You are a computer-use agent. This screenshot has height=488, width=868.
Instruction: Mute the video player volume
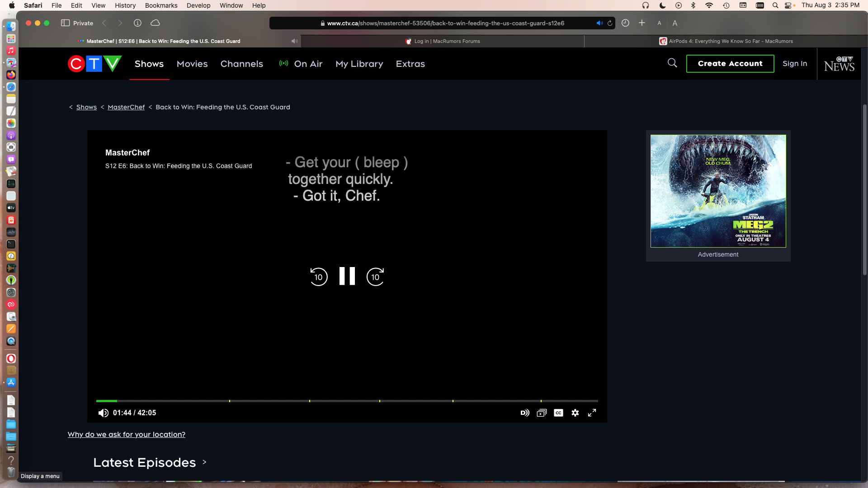[103, 413]
